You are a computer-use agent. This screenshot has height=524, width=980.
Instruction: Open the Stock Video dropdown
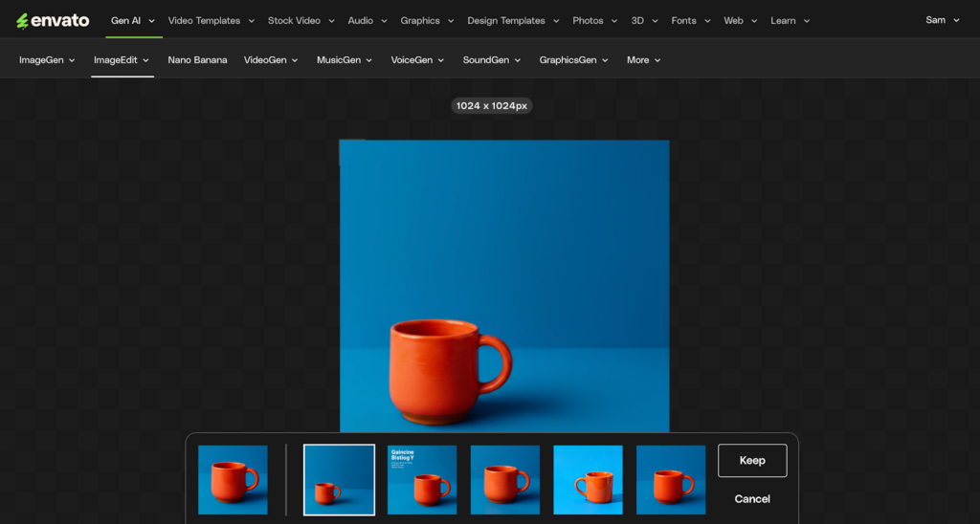(x=301, y=20)
